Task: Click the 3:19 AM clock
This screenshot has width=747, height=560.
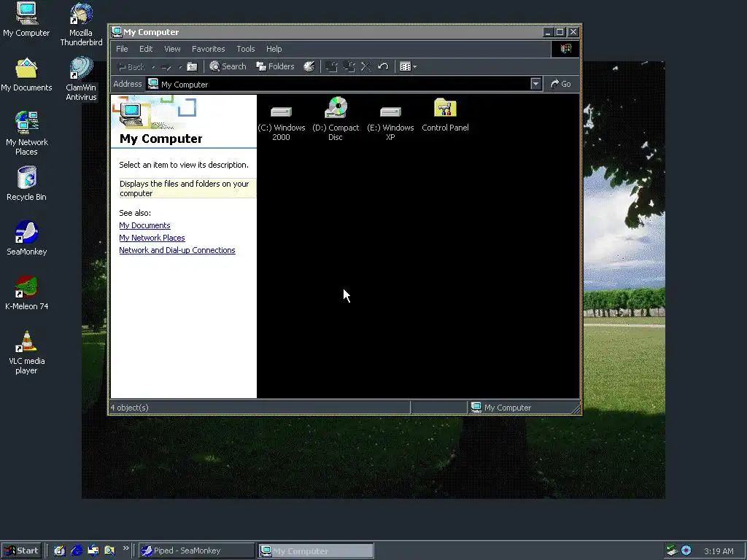Action: pyautogui.click(x=719, y=551)
